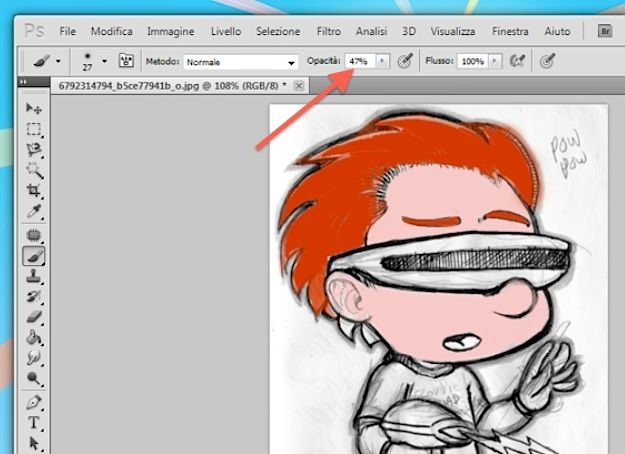The image size is (625, 454).
Task: Toggle tablet pressure for size
Action: tap(547, 61)
